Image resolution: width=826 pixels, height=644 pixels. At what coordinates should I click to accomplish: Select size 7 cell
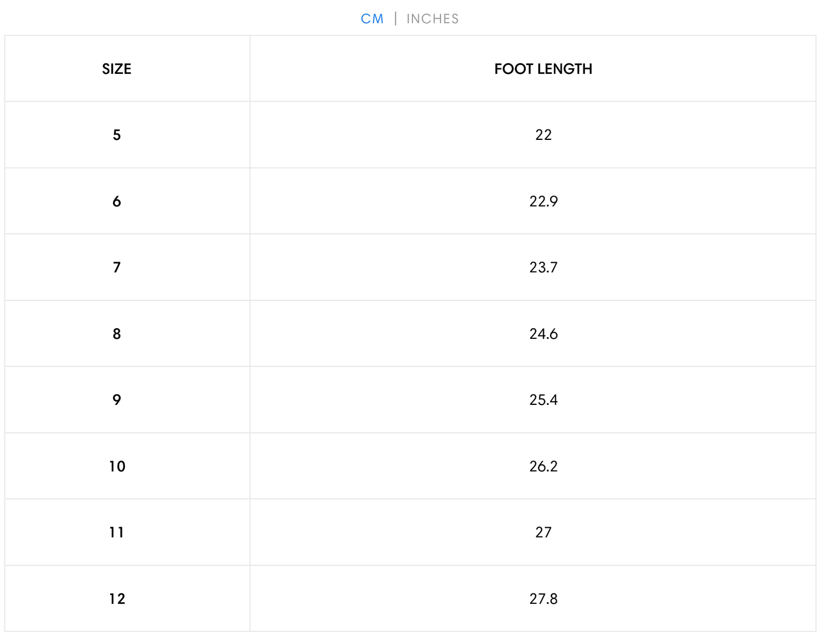(117, 267)
